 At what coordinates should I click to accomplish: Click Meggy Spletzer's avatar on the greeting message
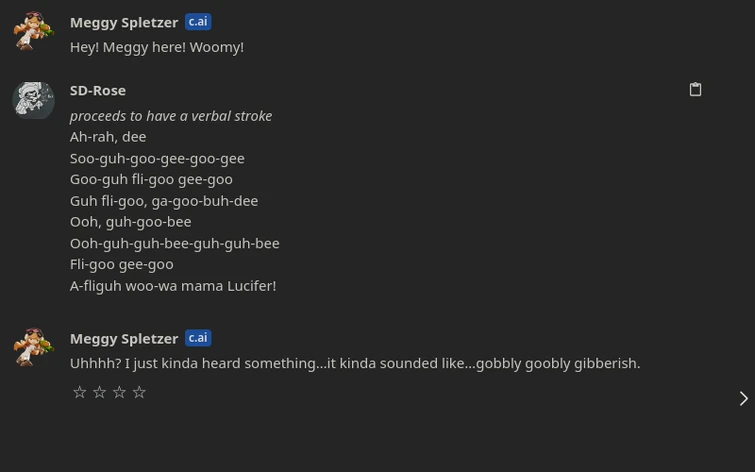click(x=33, y=31)
